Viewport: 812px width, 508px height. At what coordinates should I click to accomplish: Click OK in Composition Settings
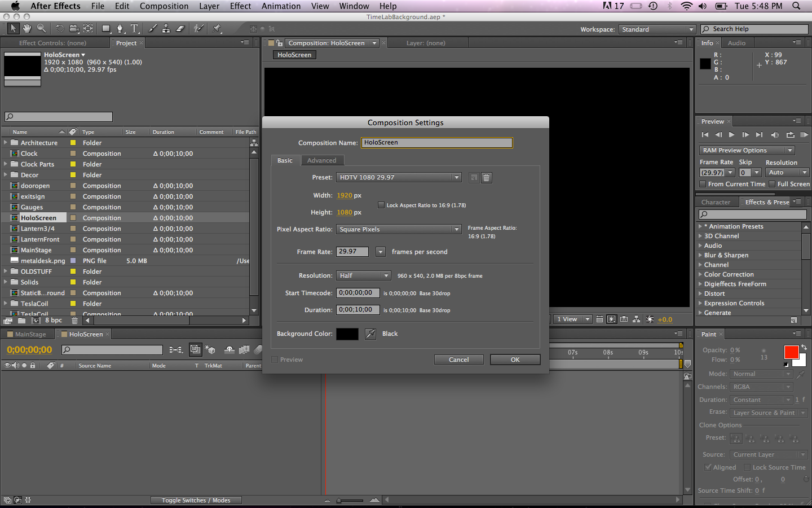[x=515, y=360]
